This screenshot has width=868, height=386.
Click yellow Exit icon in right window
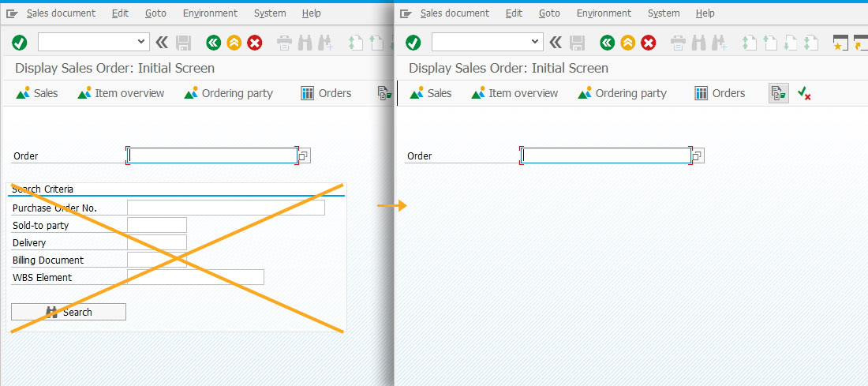pyautogui.click(x=628, y=43)
